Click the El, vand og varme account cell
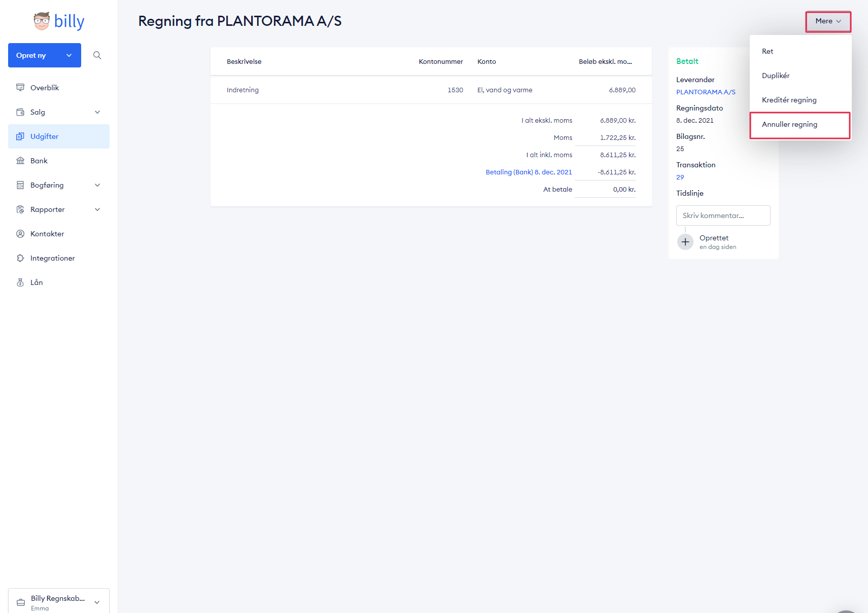 pyautogui.click(x=505, y=90)
